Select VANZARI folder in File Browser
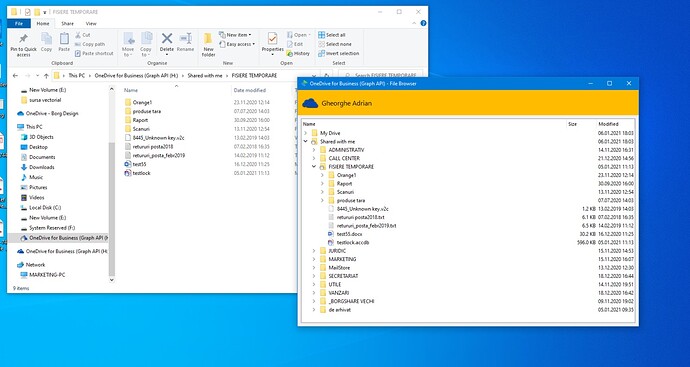Viewport: 690px width, 367px height. 338,293
